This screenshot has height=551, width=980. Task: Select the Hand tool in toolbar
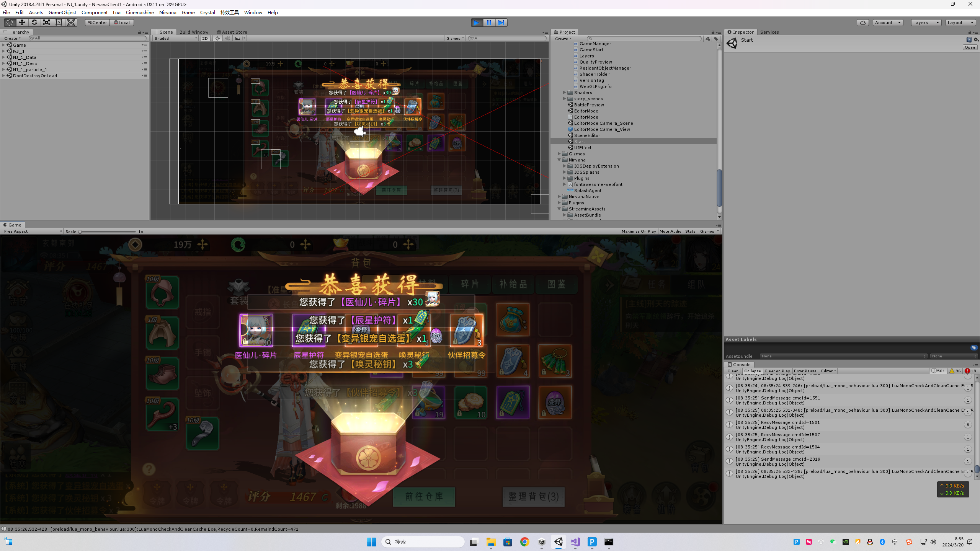(x=10, y=23)
